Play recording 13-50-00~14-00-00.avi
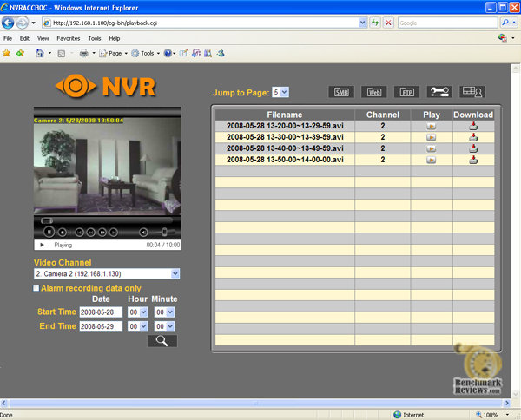Viewport: 521px width, 420px height. 431,160
